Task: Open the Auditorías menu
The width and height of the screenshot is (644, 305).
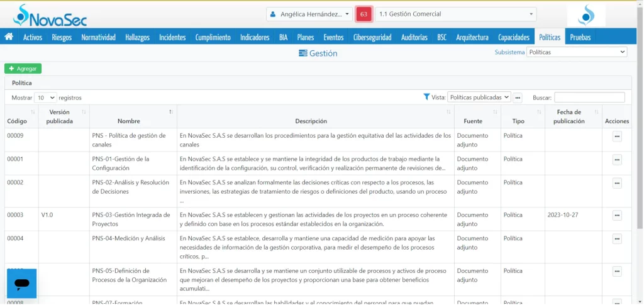Action: [x=414, y=37]
